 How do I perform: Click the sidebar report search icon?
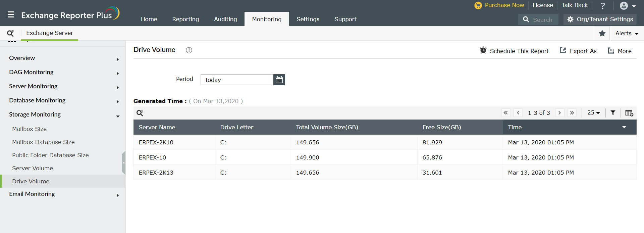10,33
